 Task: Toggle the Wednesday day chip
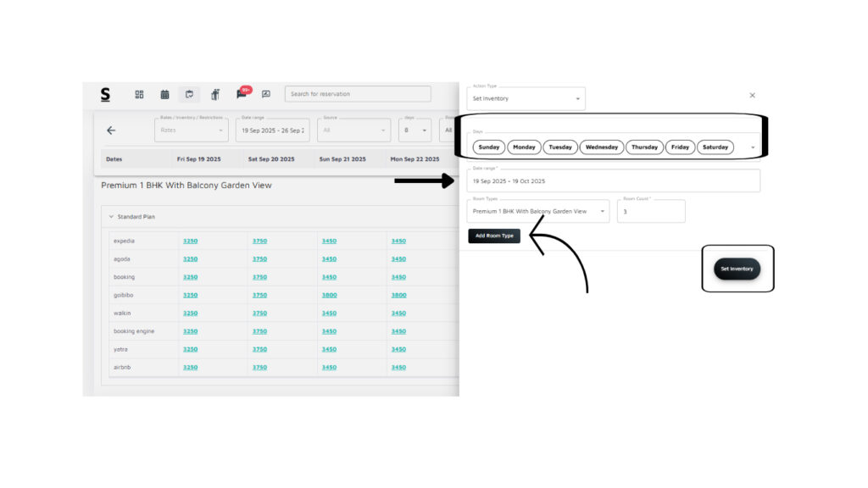[602, 147]
